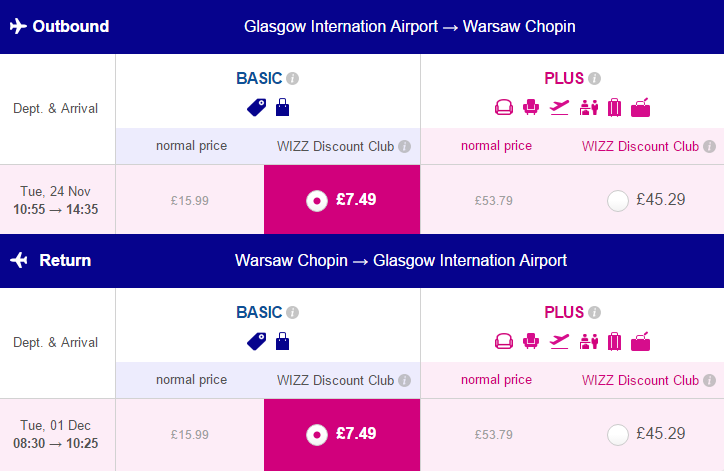Screen dimensions: 724x471
Task: Select outbound BASIC £7.49 discount fare radio
Action: tap(317, 201)
